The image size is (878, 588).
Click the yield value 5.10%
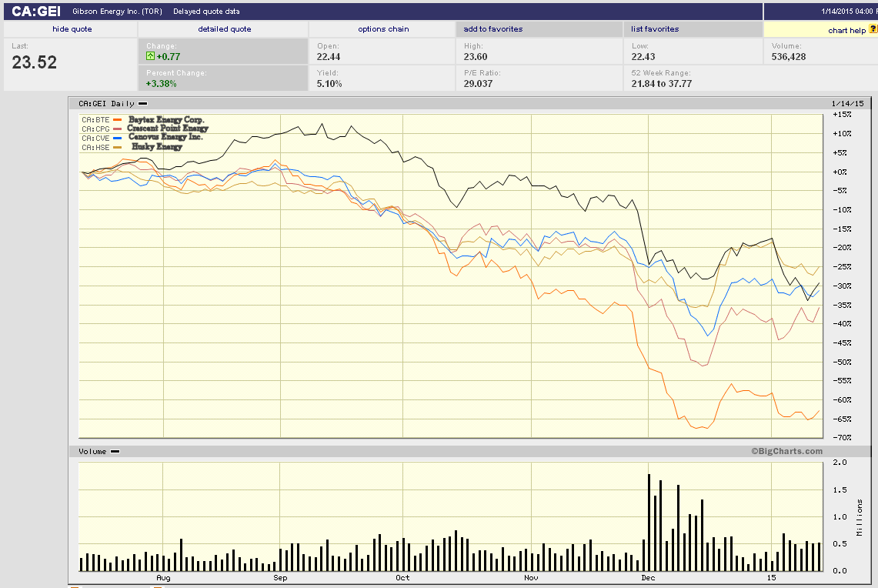pyautogui.click(x=329, y=83)
